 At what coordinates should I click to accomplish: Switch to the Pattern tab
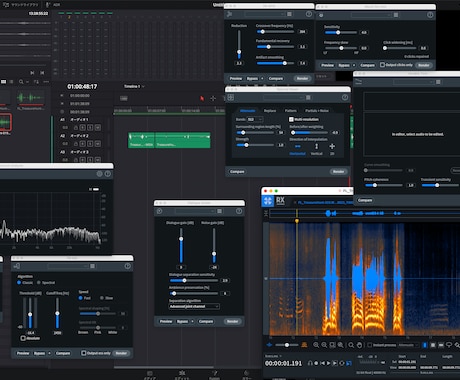point(290,111)
